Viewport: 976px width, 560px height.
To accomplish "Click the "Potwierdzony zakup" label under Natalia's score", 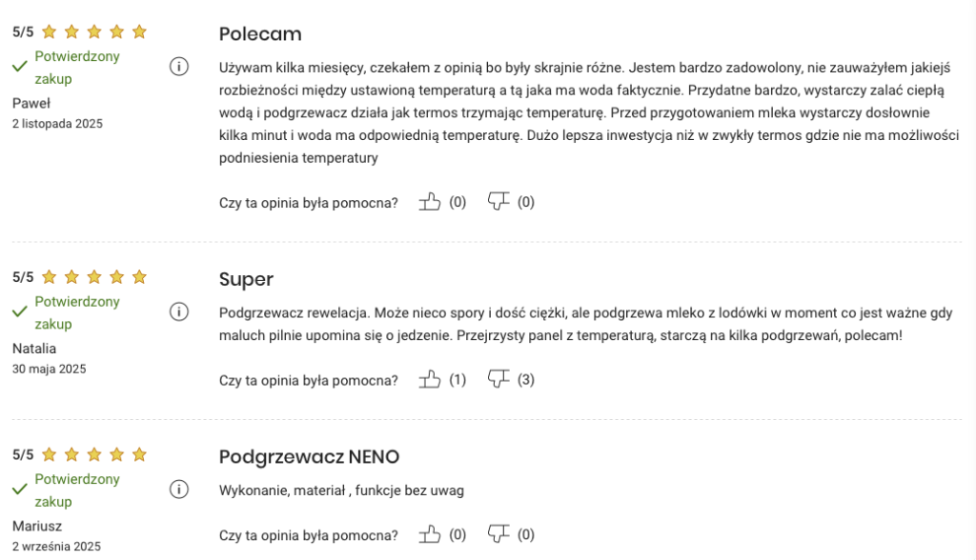I will coord(76,310).
